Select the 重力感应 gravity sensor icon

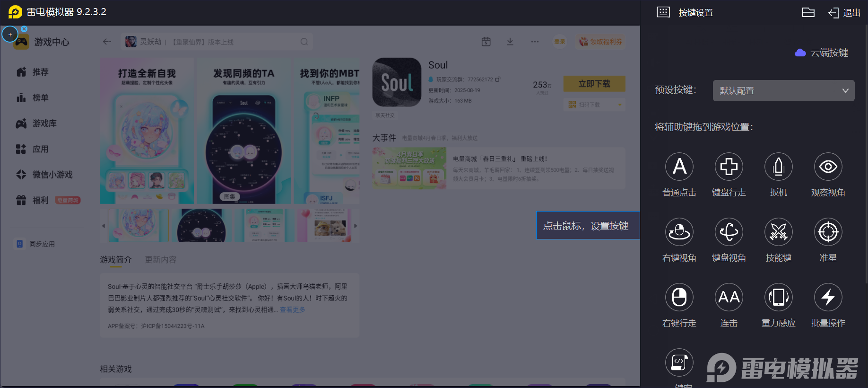(779, 297)
